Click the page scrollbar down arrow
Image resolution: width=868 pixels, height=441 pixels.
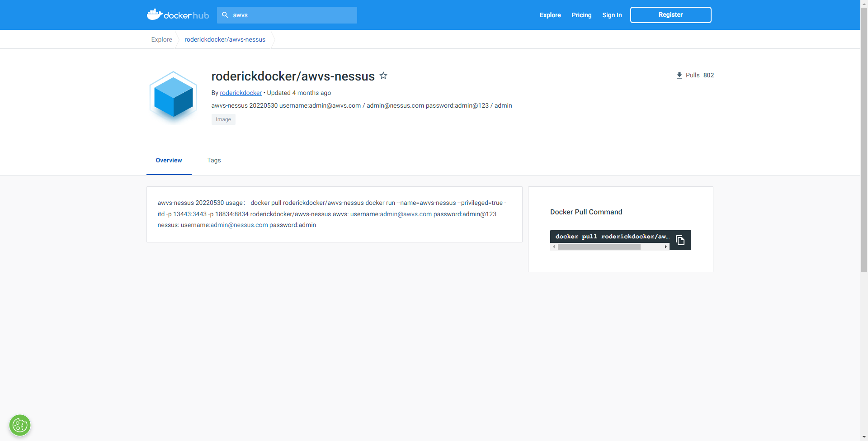point(864,437)
